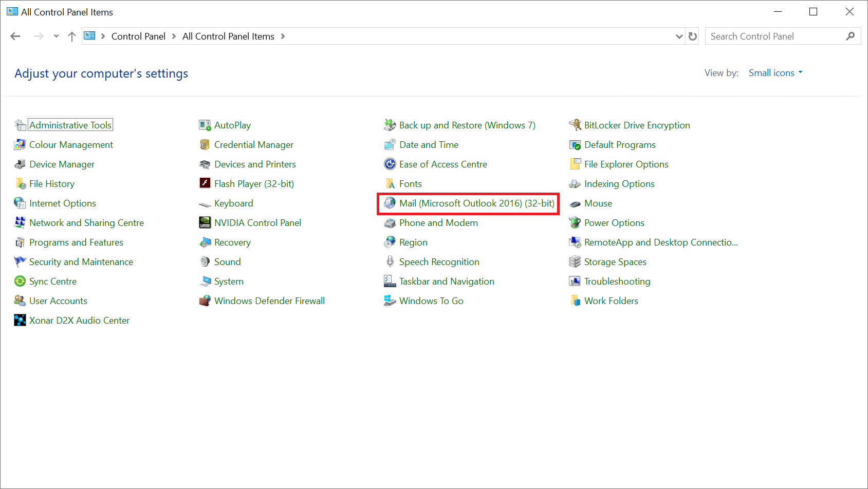Open the Device Manager link
Viewport: 868px width, 489px height.
pos(62,164)
